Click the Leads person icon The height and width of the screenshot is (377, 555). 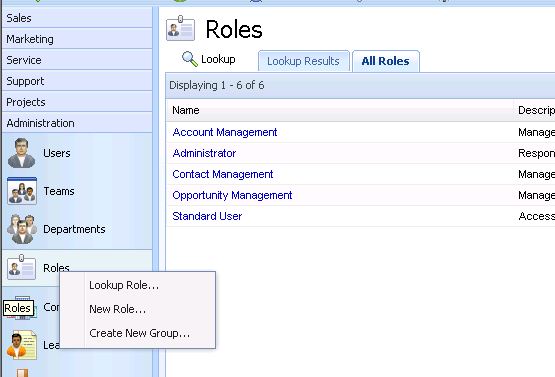tap(22, 345)
